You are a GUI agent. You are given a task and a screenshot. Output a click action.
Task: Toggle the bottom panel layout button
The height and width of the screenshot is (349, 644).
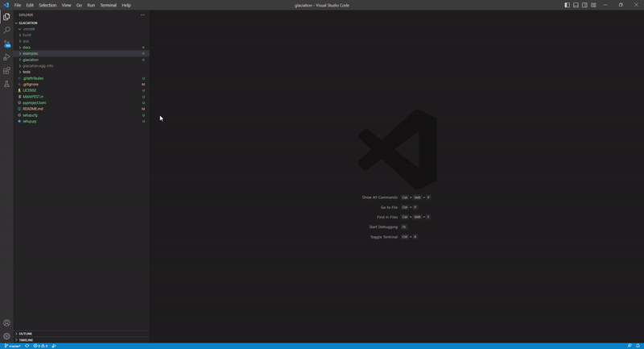point(576,5)
